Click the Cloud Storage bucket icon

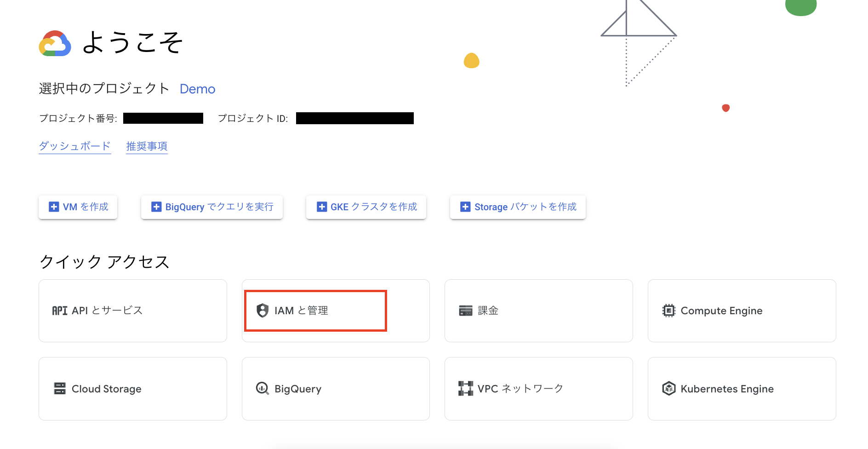(x=59, y=388)
